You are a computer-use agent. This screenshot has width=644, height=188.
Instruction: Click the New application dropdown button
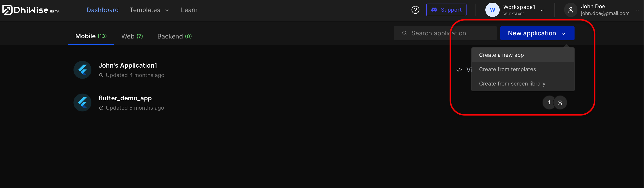click(x=537, y=33)
